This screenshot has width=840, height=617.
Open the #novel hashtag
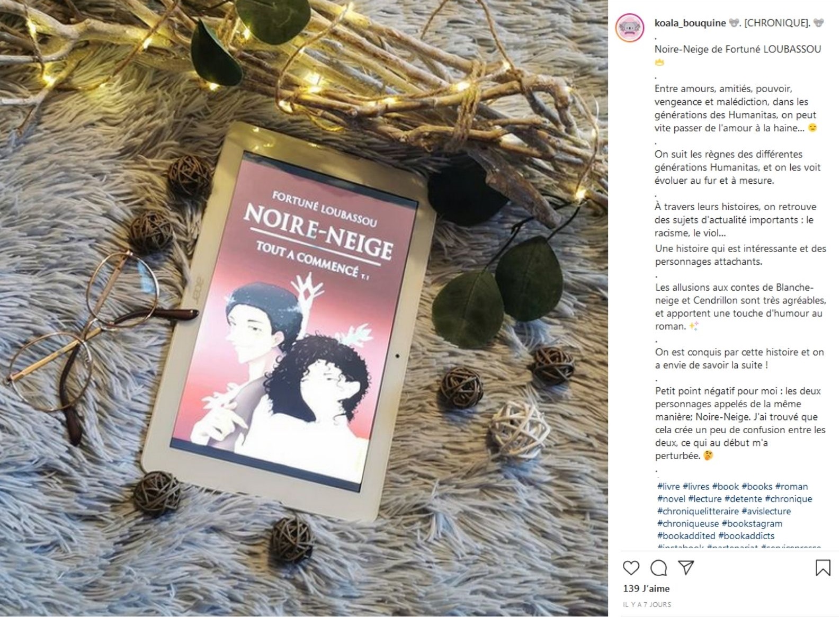click(671, 498)
